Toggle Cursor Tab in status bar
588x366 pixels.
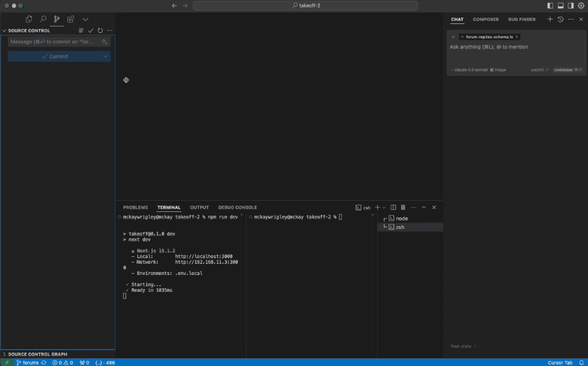pyautogui.click(x=560, y=363)
